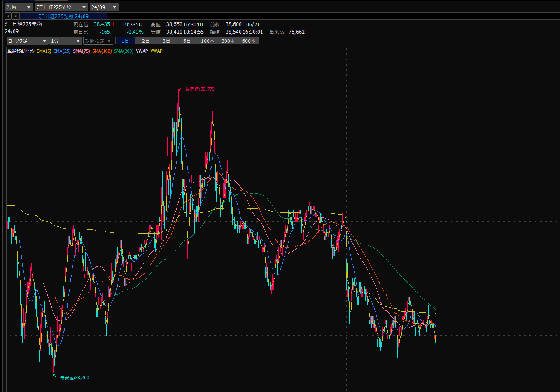Open the 期間指定 period dropdown
Screen dimensions: 560x392
pyautogui.click(x=98, y=41)
